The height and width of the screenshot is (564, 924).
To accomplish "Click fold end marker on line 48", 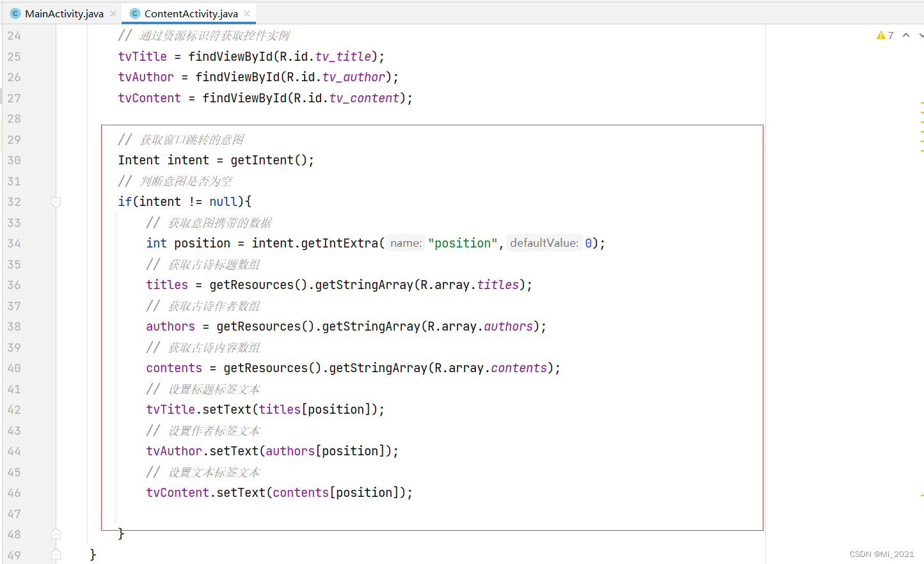I will (x=56, y=534).
